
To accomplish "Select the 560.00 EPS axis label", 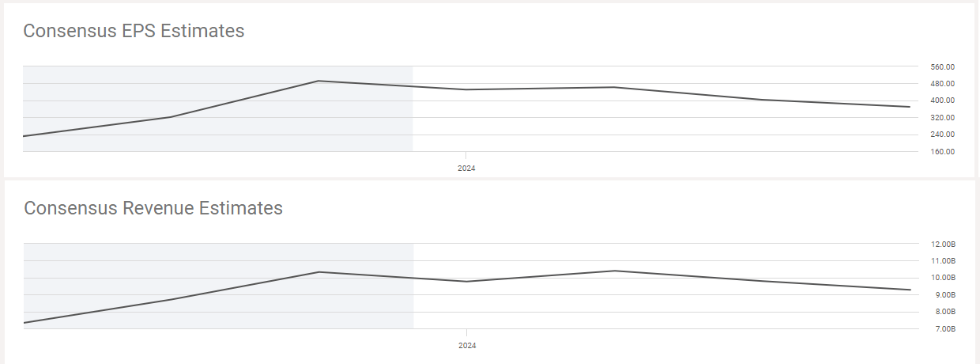I will (943, 66).
